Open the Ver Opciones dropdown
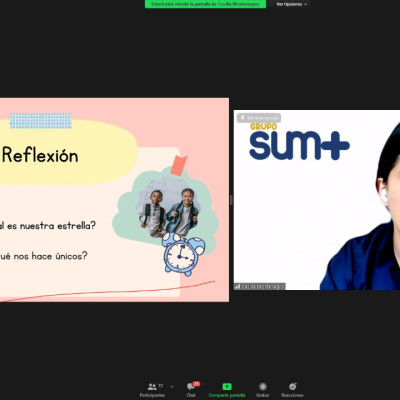Viewport: 400px width, 400px height. (x=292, y=4)
